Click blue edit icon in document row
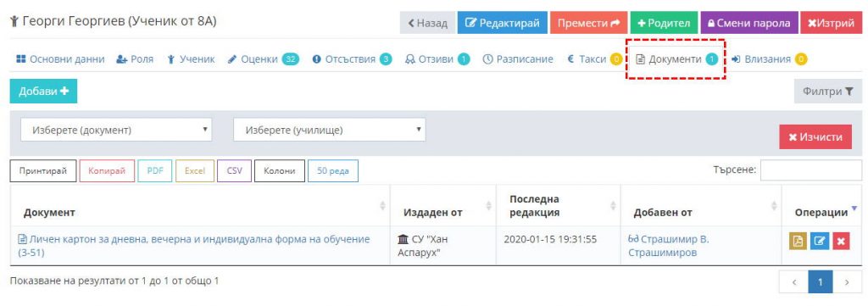The width and height of the screenshot is (868, 306). (x=820, y=242)
